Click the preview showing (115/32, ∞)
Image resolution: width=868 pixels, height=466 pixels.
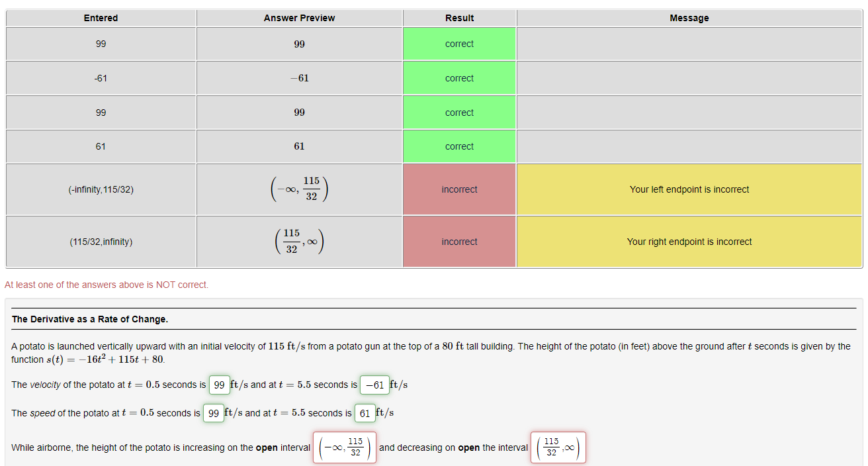(299, 241)
